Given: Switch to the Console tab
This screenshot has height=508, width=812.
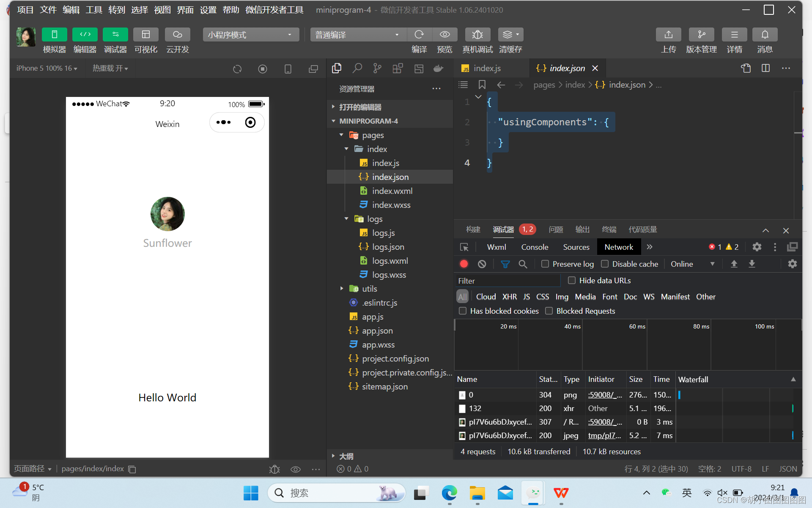Looking at the screenshot, I should pos(535,247).
